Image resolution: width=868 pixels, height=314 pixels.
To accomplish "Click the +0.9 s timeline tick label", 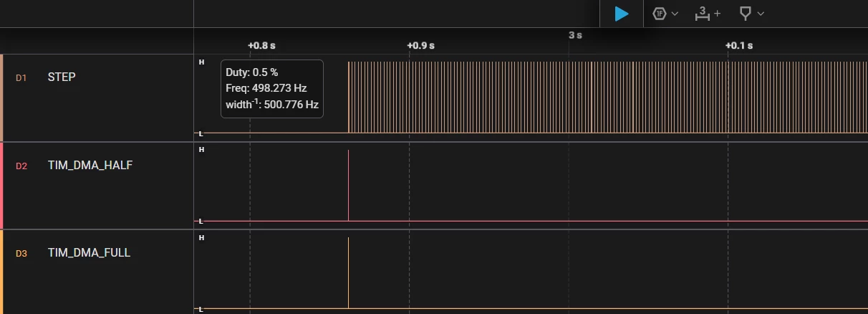I will (x=420, y=46).
